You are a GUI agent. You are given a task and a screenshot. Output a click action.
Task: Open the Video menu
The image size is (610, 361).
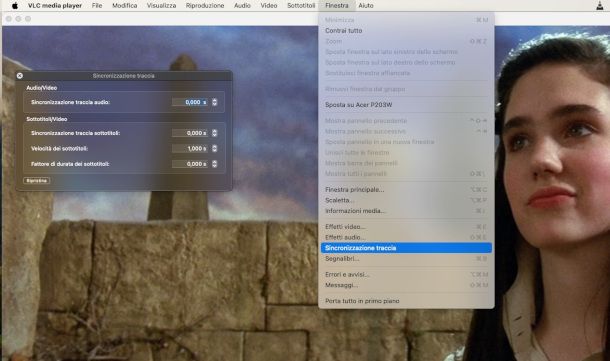click(269, 5)
